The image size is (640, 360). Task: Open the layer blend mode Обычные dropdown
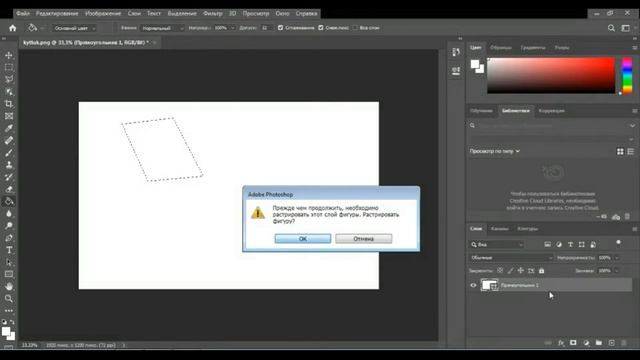(x=511, y=258)
